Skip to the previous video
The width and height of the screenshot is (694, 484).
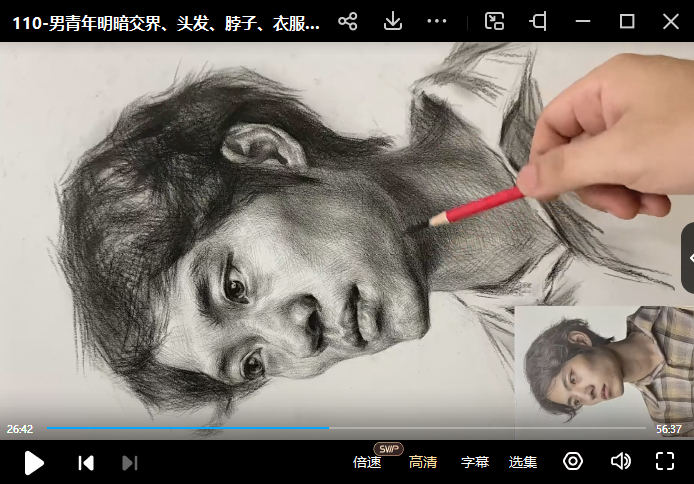pyautogui.click(x=86, y=462)
